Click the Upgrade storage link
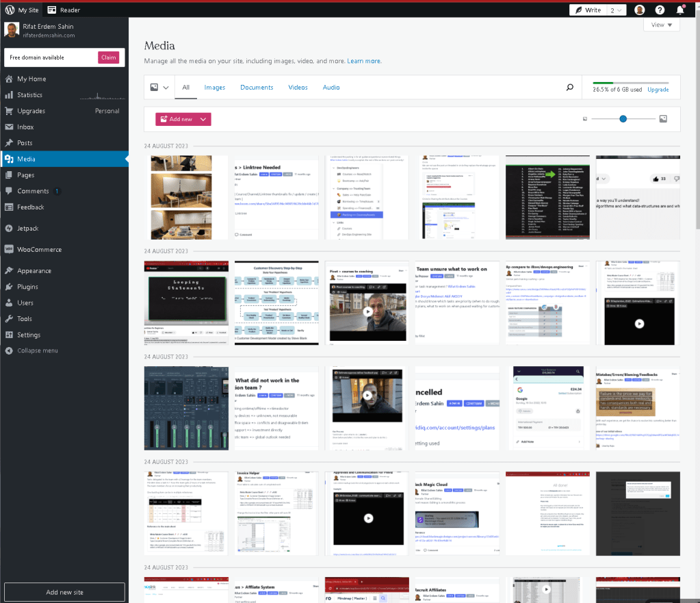Viewport: 700px width, 603px height. [x=658, y=90]
